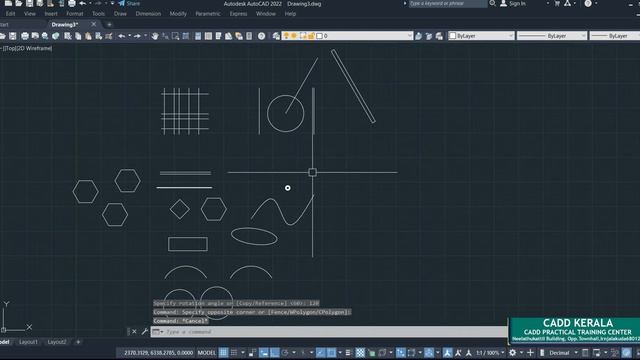Toggle snap mode in status bar
640x360 pixels.
coord(234,353)
